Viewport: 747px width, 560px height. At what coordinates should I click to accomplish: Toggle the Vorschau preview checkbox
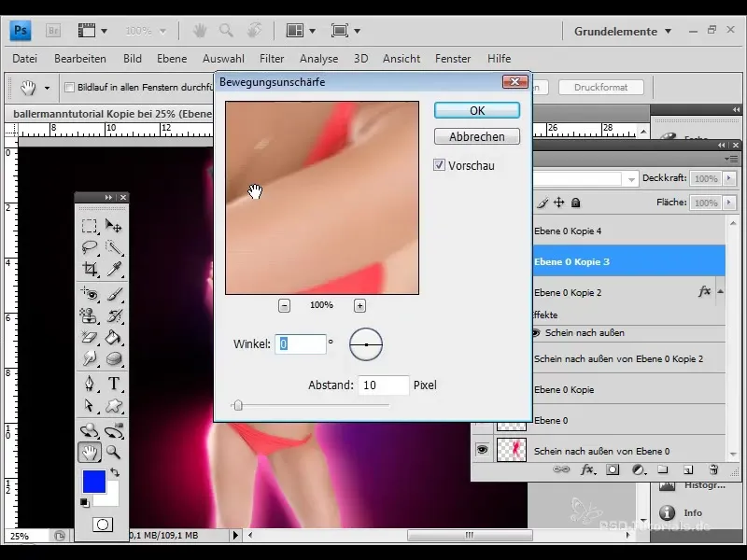point(439,165)
